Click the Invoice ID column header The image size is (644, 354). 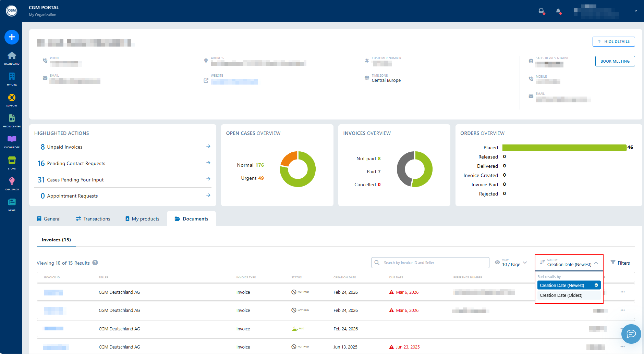[x=52, y=277]
